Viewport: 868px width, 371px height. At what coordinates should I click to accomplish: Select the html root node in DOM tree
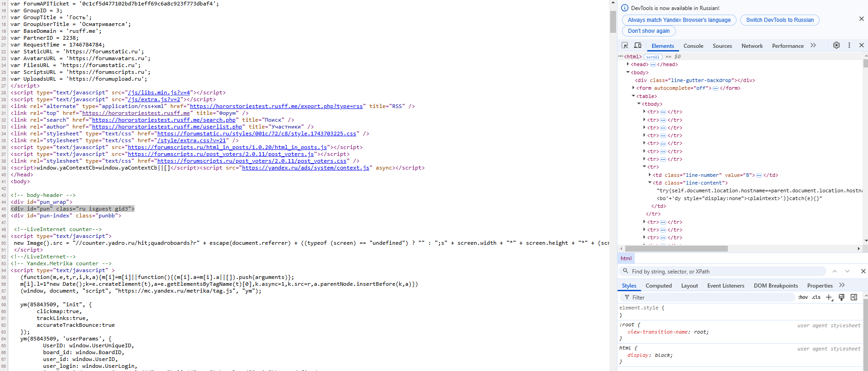[633, 57]
